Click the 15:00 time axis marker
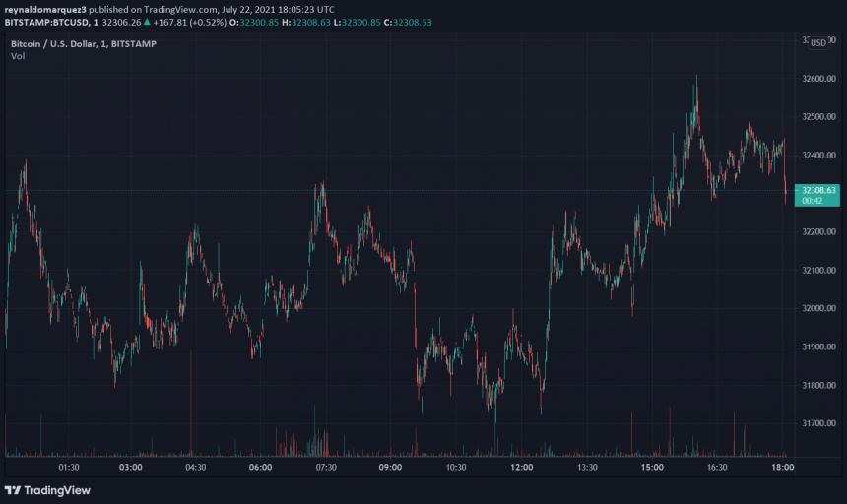847x504 pixels. [652, 467]
